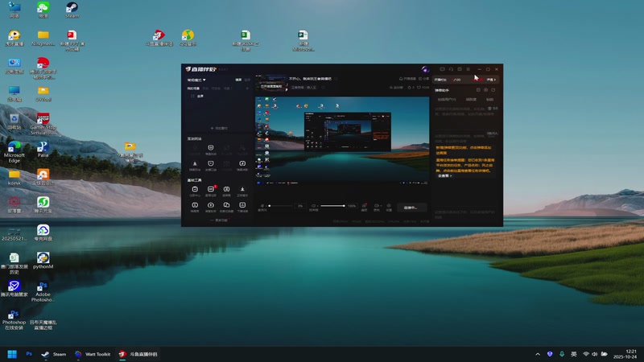Open the settings gear in the bottom bar

pyautogui.click(x=389, y=208)
